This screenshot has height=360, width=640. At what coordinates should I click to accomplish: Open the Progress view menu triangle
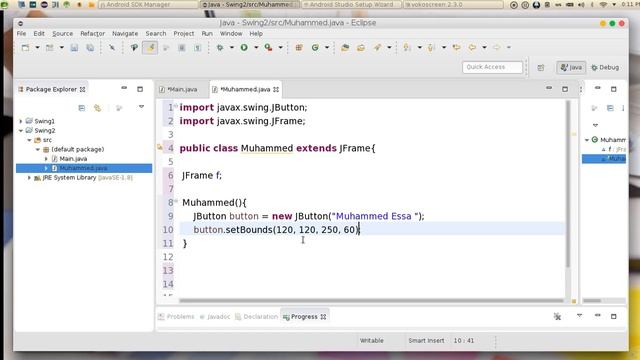click(x=579, y=316)
